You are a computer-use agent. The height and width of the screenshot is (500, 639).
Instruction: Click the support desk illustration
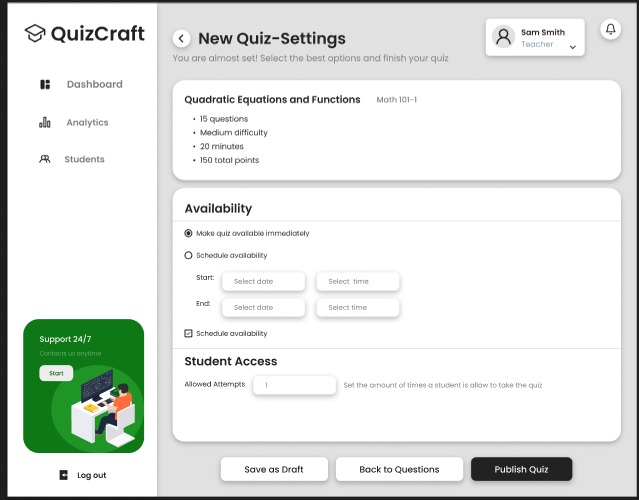coord(102,408)
